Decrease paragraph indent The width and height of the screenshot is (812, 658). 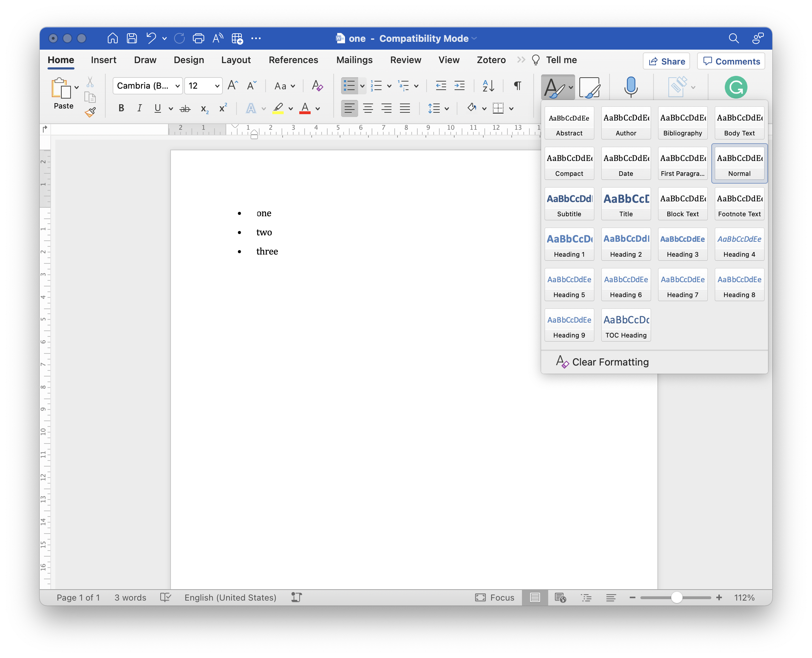tap(440, 86)
